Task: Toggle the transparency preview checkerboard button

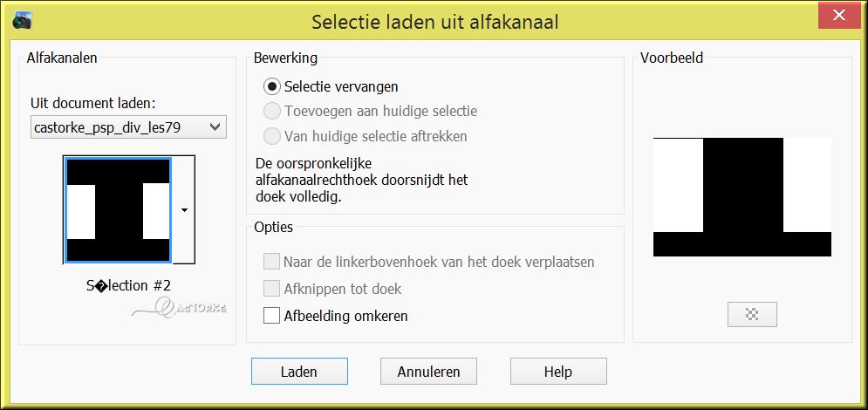Action: (x=752, y=314)
